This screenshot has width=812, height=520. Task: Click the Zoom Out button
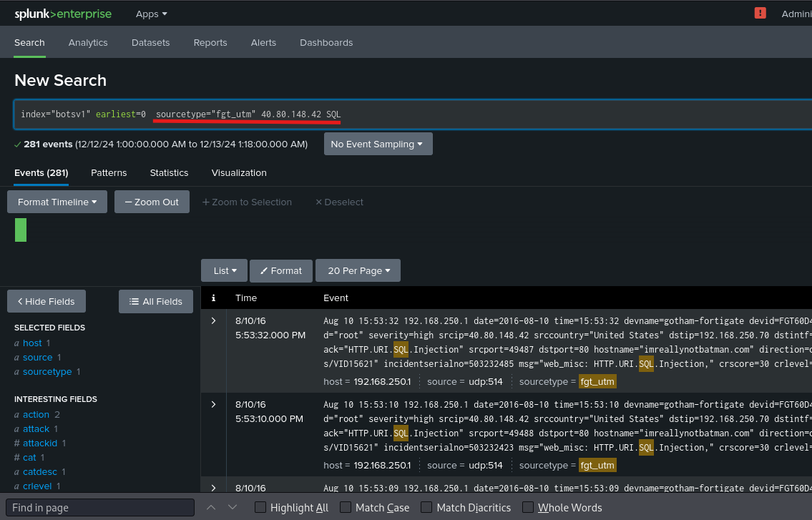[x=152, y=202]
